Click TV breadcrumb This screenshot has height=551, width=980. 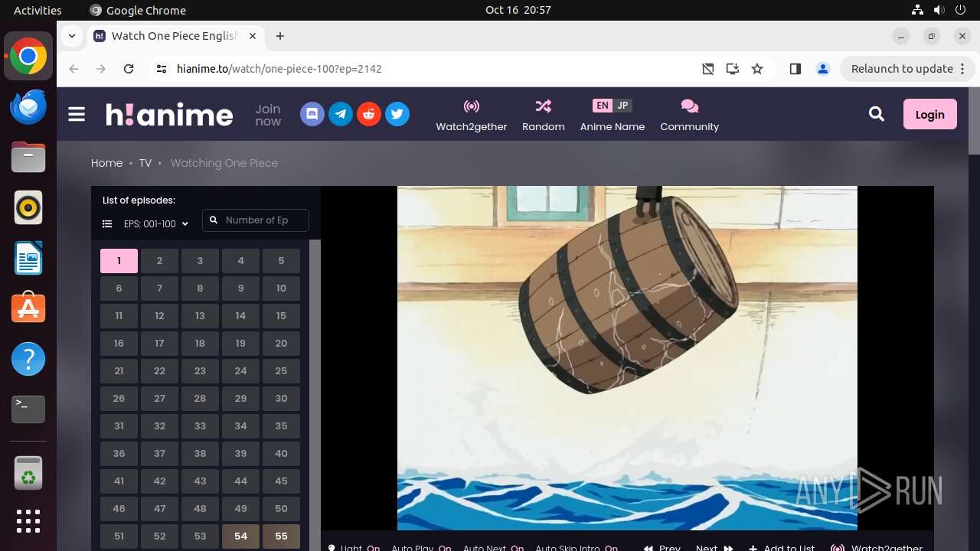[145, 163]
